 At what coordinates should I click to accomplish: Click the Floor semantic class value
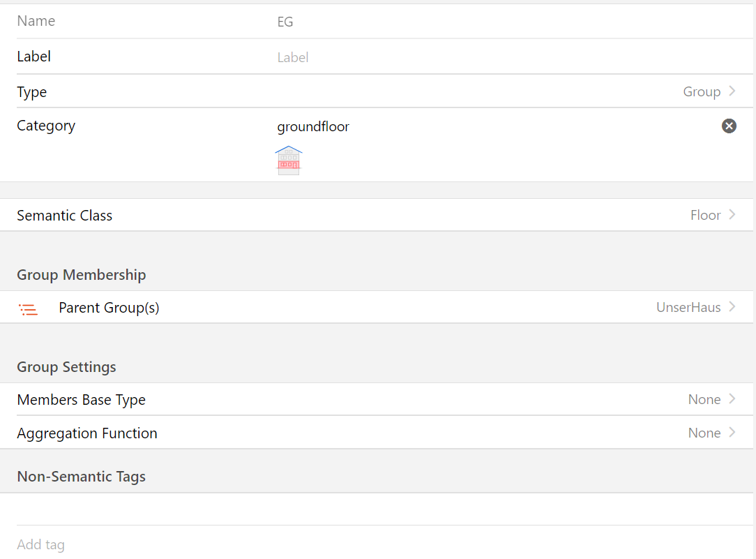tap(705, 216)
